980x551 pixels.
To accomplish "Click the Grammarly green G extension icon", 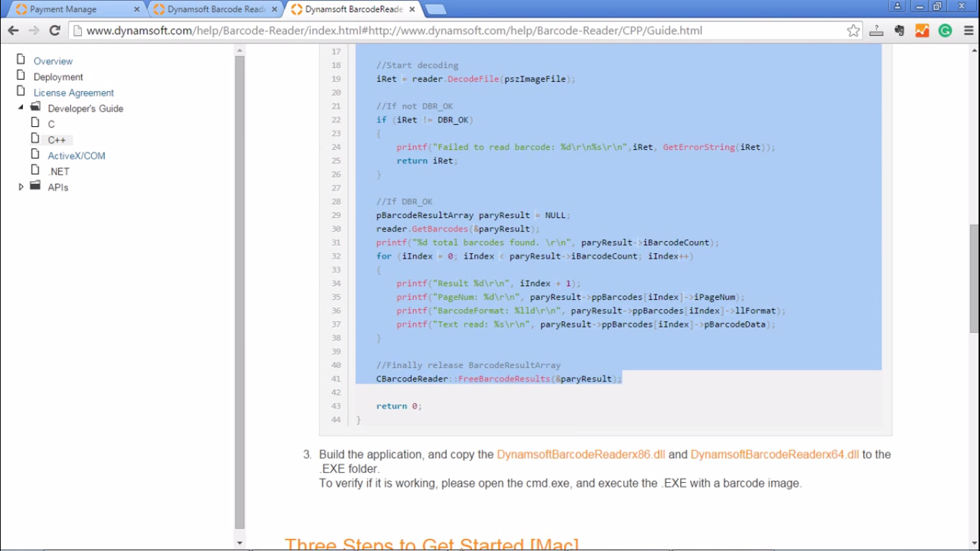I will coord(946,31).
